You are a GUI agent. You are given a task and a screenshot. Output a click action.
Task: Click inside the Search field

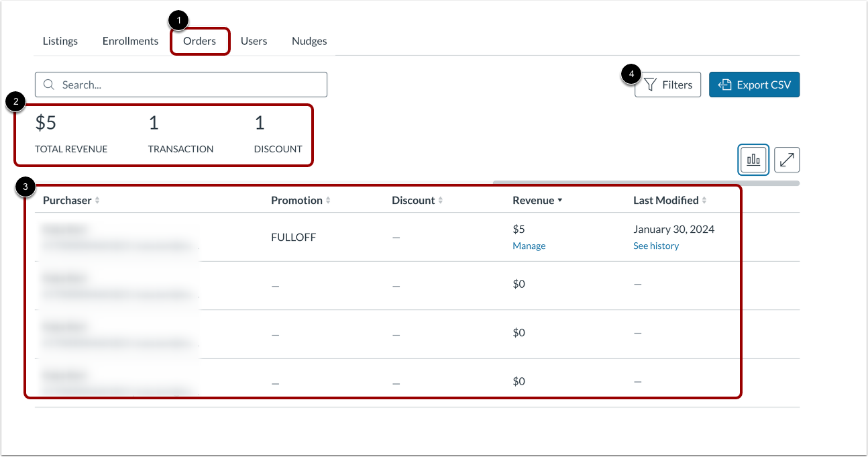pyautogui.click(x=181, y=85)
